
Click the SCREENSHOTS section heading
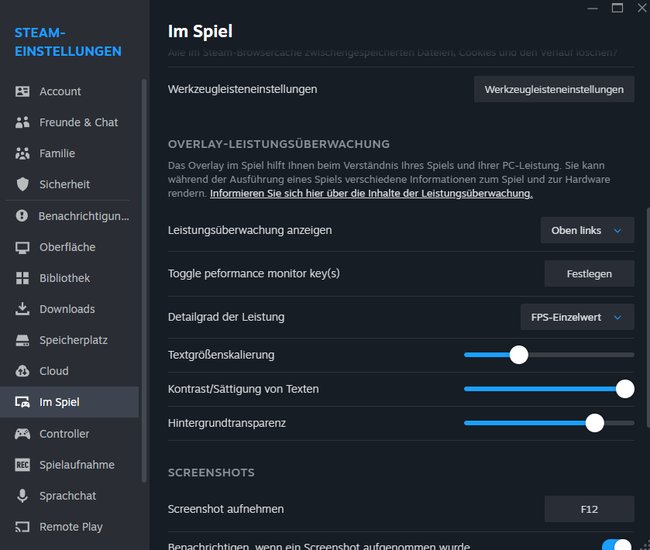pyautogui.click(x=211, y=472)
